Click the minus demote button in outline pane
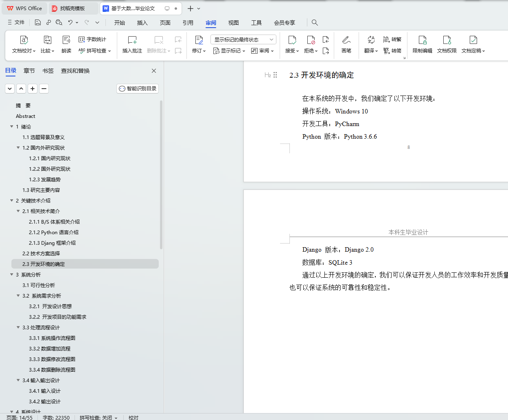 tap(44, 88)
